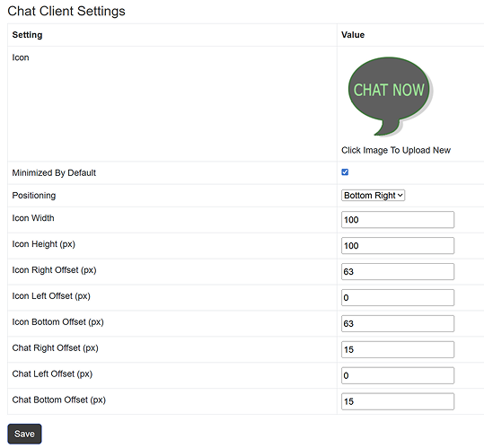Viewport: 484px width, 448px height.
Task: Select the Chat Right Offset (px) field
Action: tap(398, 349)
